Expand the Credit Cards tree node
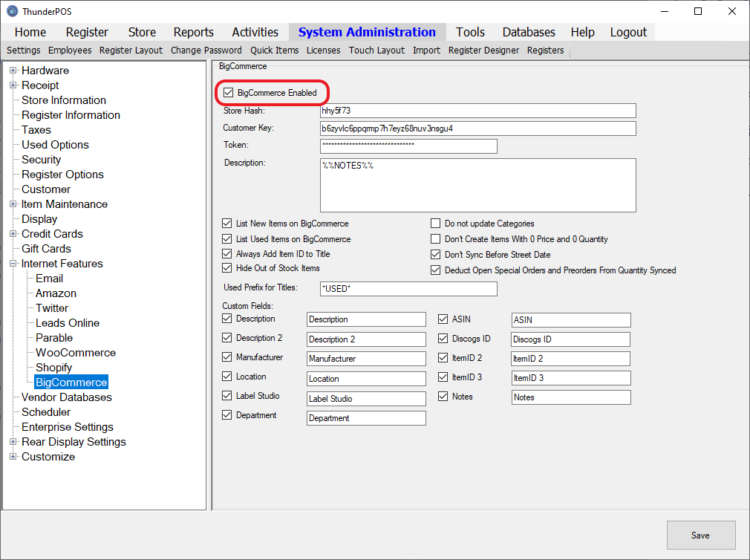The height and width of the screenshot is (560, 750). click(x=13, y=234)
